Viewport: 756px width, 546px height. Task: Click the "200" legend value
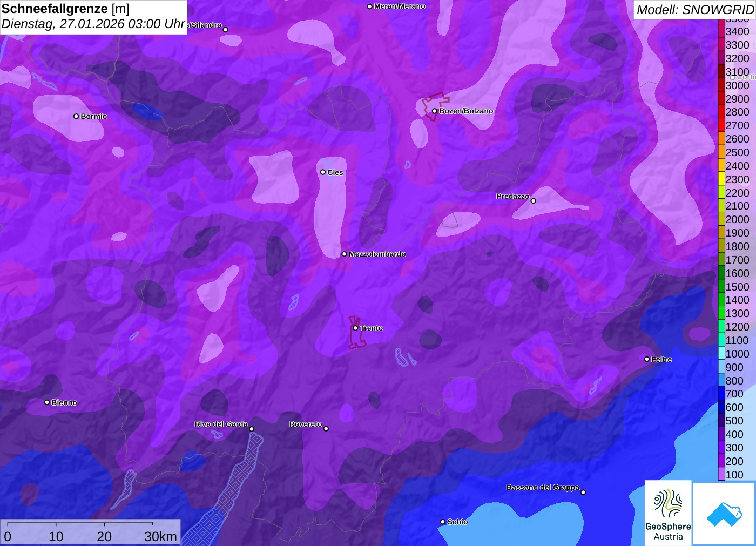click(734, 461)
